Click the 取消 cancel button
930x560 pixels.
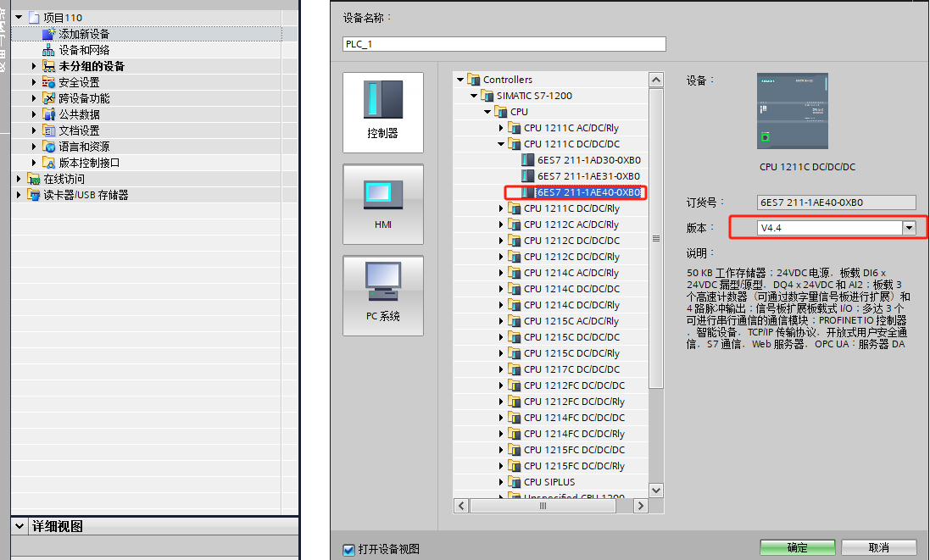878,547
